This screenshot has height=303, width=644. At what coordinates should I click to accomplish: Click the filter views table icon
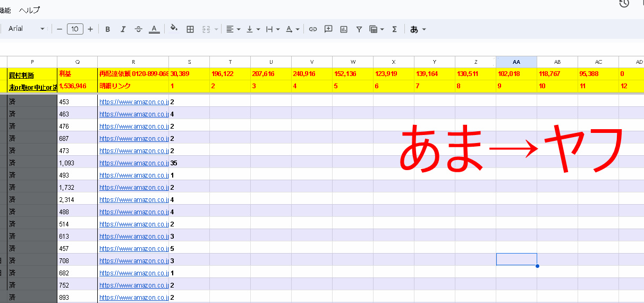374,29
